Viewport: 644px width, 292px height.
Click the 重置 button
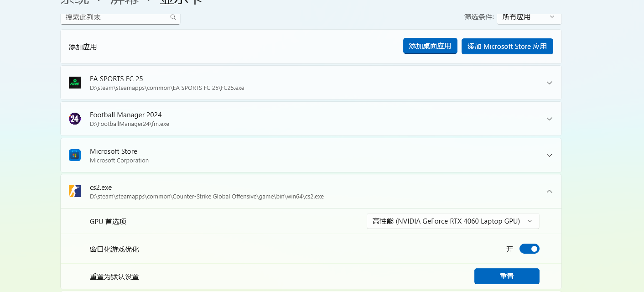507,276
